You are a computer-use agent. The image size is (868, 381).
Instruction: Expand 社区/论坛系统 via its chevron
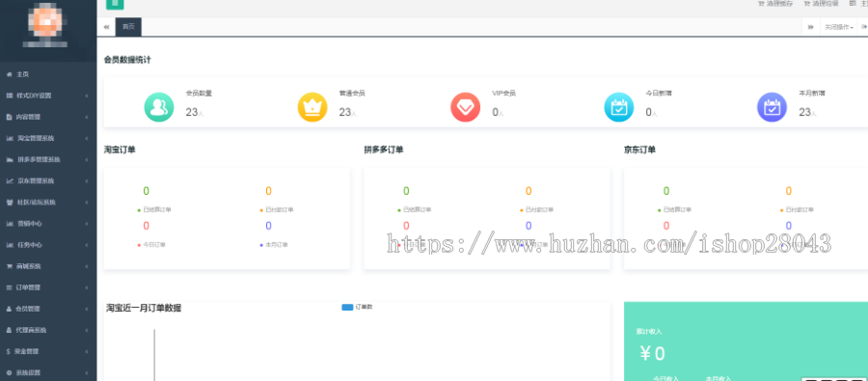click(87, 203)
